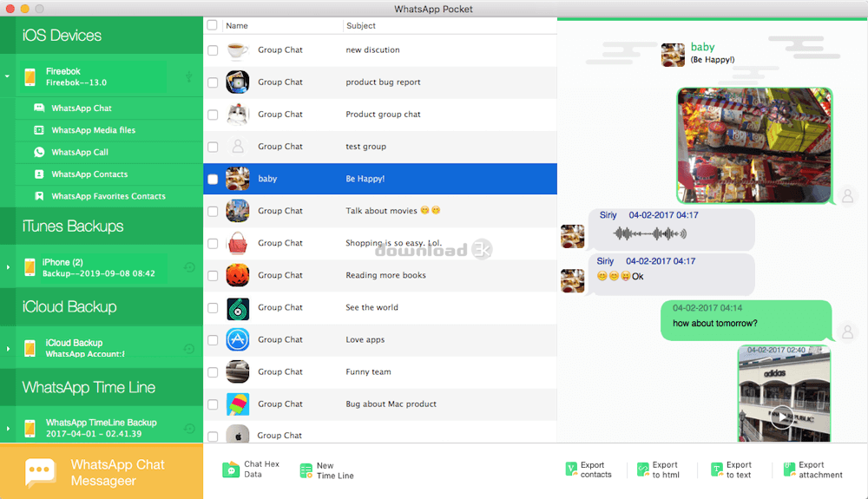The width and height of the screenshot is (868, 499).
Task: Click the WhatsApp Call sidebar icon
Action: [39, 152]
